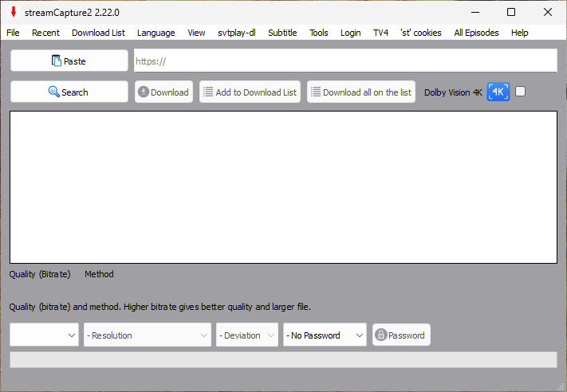The height and width of the screenshot is (392, 567).
Task: Click the bitrate quality description text
Action: [159, 307]
